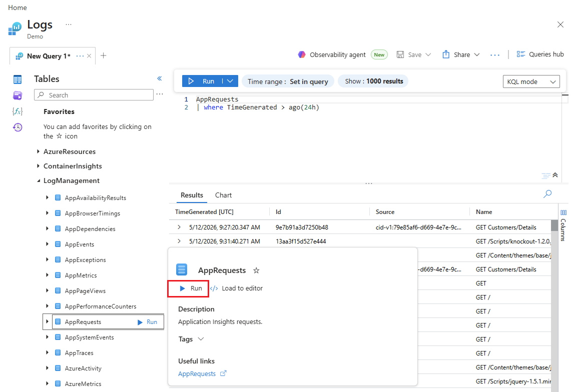Click the AppRequests table icon in the popup
Viewport: 575px width, 392px height.
(x=182, y=269)
